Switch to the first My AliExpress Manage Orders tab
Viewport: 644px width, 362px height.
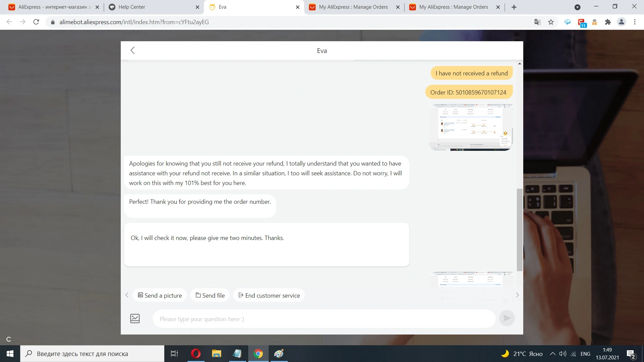(x=354, y=7)
